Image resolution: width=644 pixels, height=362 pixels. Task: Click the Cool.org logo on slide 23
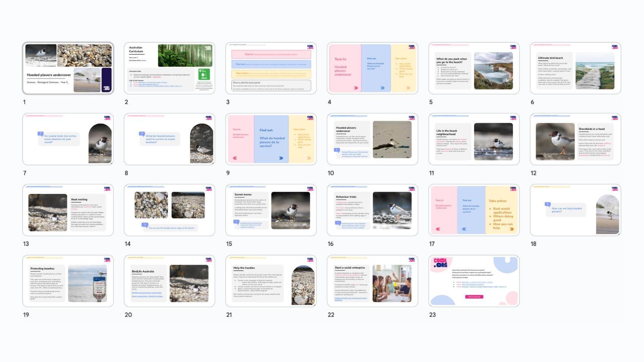[440, 263]
